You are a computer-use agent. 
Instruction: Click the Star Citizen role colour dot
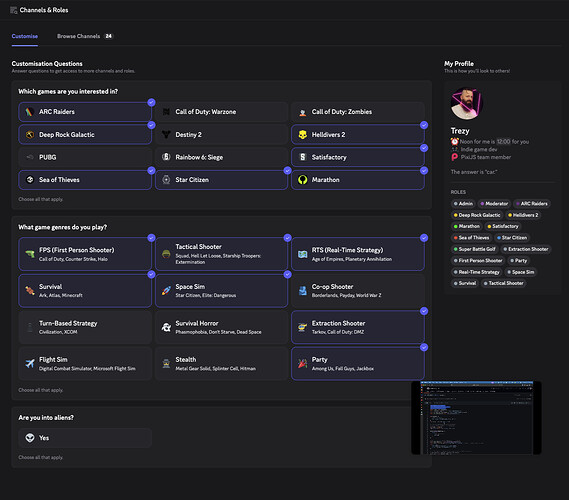pos(499,238)
